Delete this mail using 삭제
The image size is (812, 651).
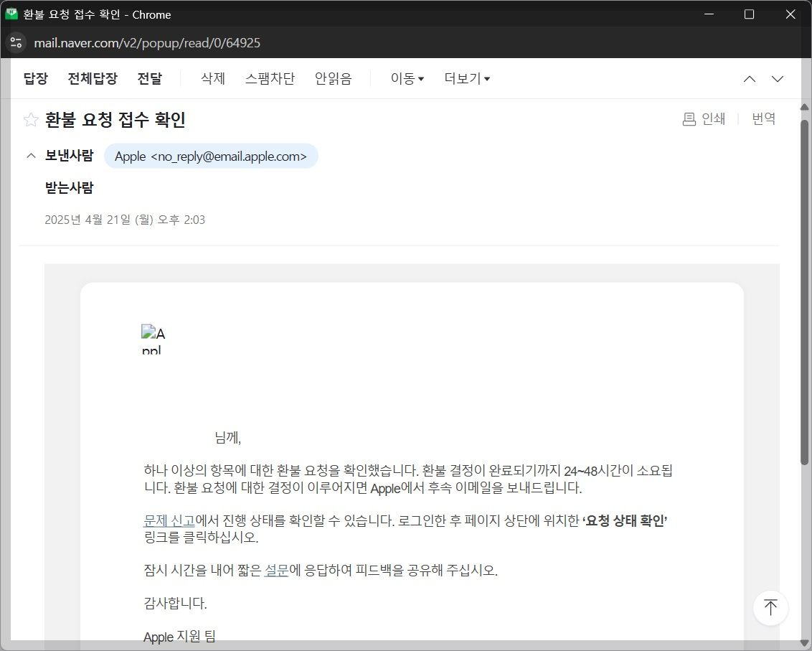(213, 78)
